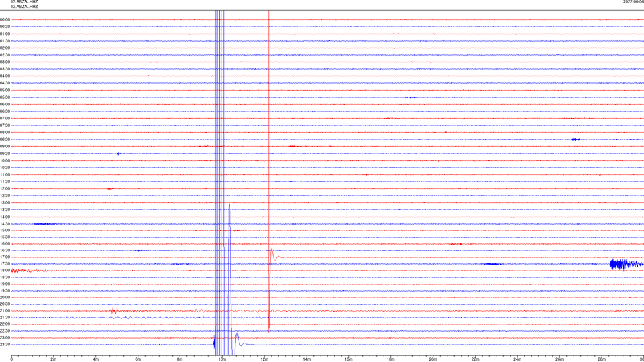Pick the 23:30 row label
Screen dimensions: 644x362
5,345
